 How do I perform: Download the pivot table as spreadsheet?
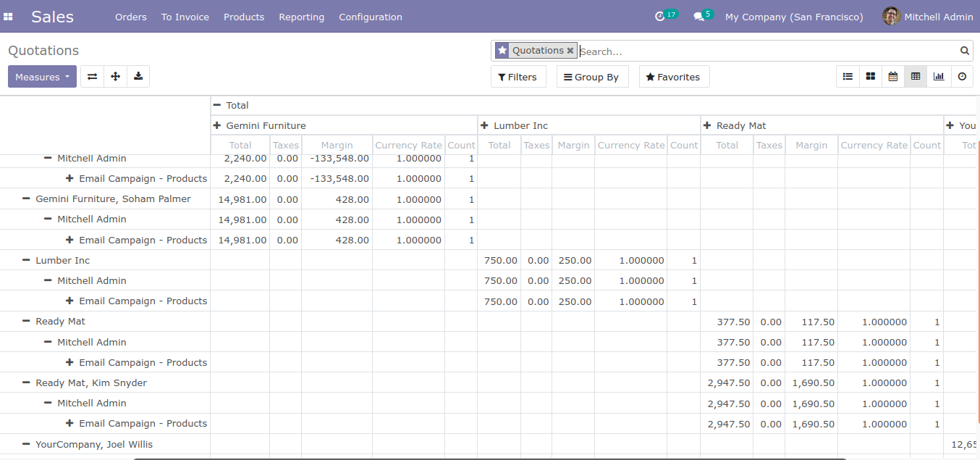(138, 77)
